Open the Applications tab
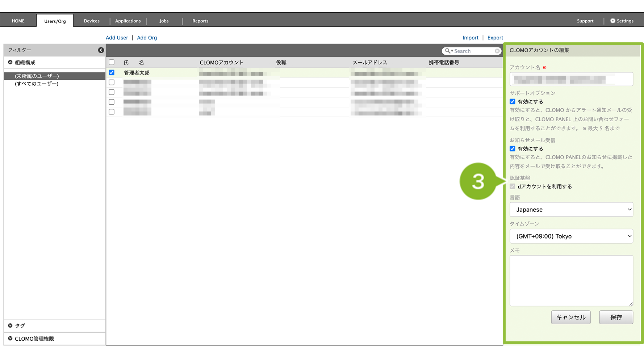Screen dimensions: 644x362 (128, 21)
